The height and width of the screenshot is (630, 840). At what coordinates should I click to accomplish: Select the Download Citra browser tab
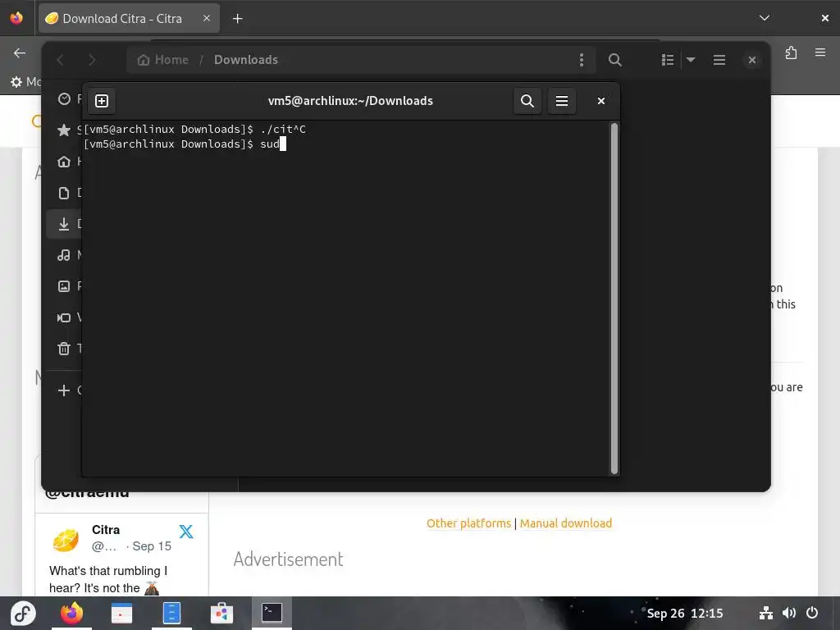coord(129,18)
